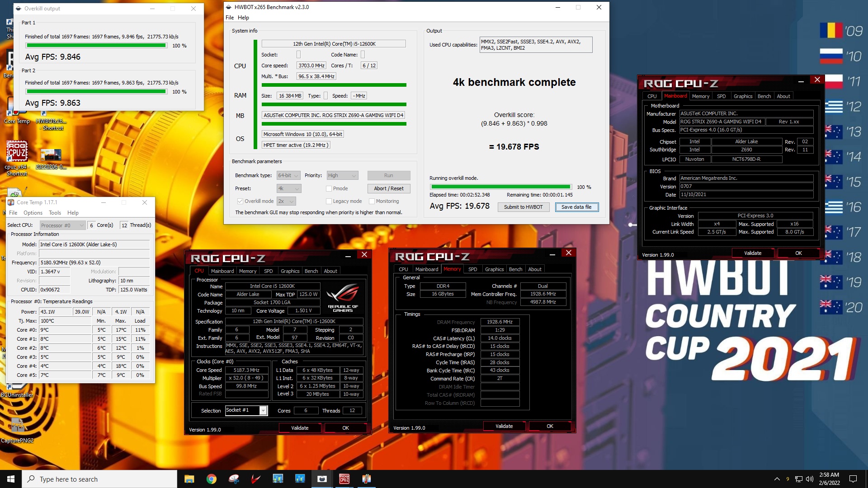Open About tab in Mainboard CPU-Z window
This screenshot has width=868, height=488.
click(x=783, y=96)
